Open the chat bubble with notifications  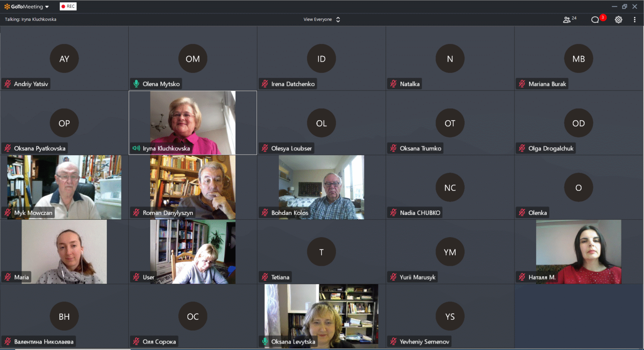(595, 20)
